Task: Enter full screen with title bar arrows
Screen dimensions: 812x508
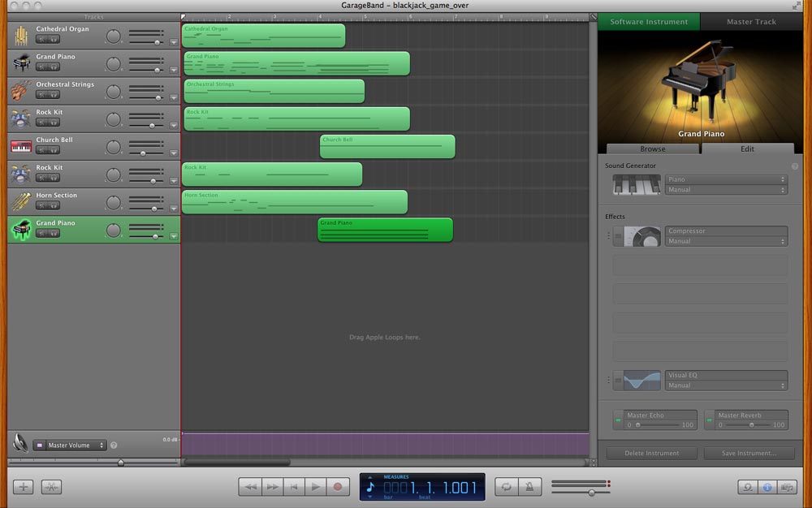Action: [796, 6]
